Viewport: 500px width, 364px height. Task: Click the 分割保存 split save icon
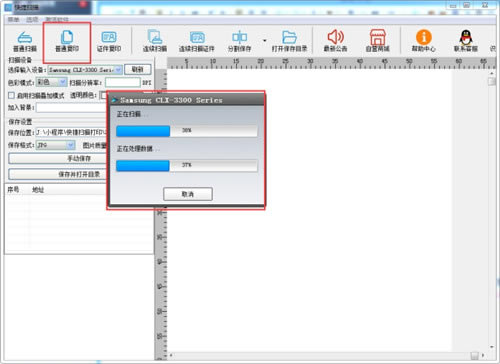click(239, 41)
